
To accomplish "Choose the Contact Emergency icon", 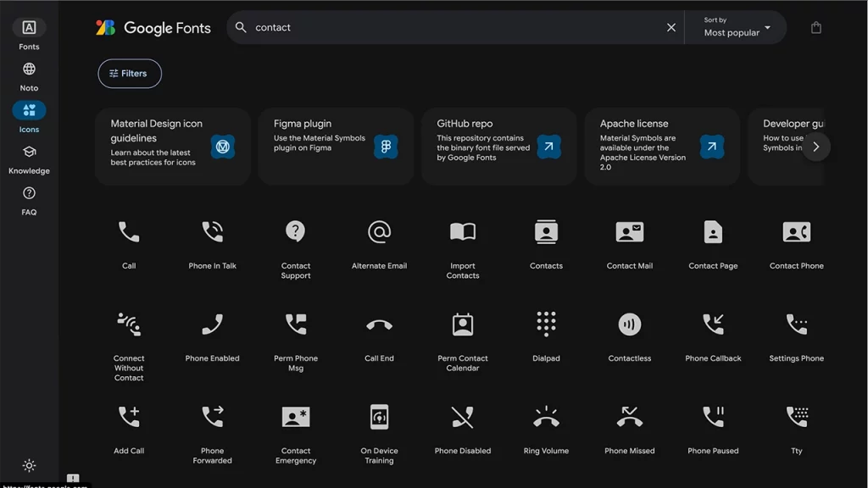I will pos(296,416).
